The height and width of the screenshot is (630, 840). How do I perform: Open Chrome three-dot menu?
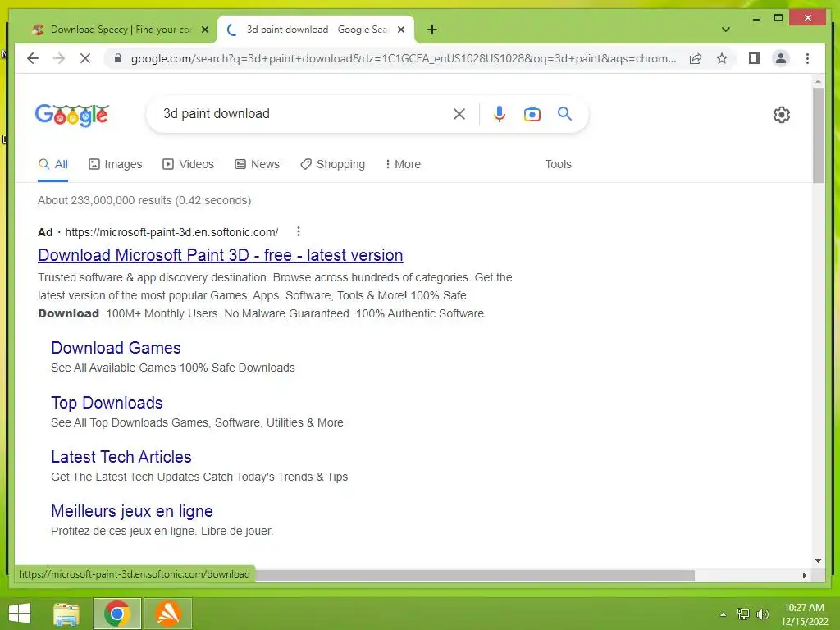pos(807,58)
